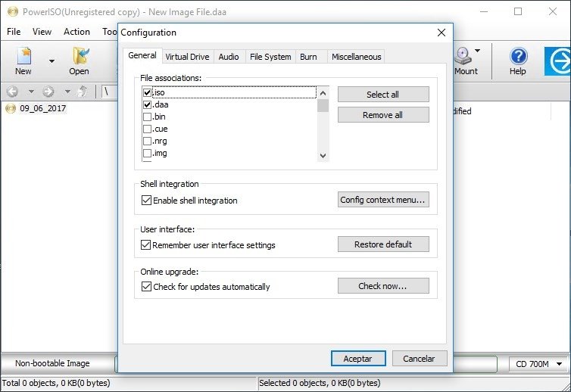The image size is (571, 392).
Task: Open Config context menu... button
Action: (383, 200)
